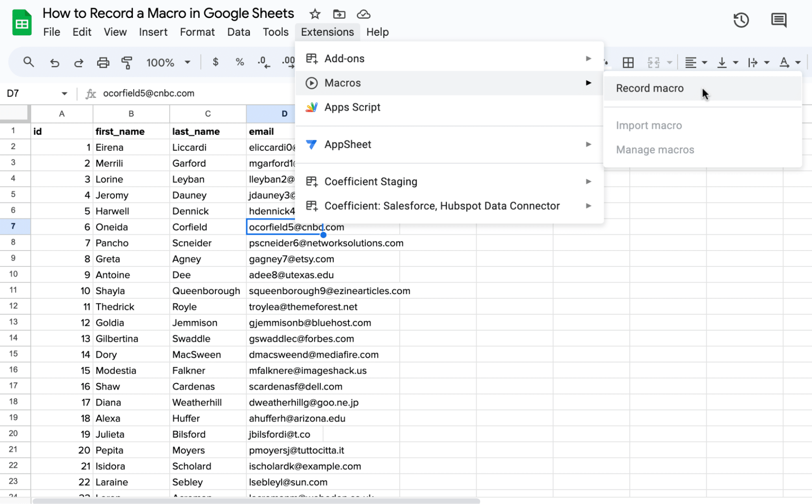Format as percent
The image size is (812, 504).
(x=240, y=62)
